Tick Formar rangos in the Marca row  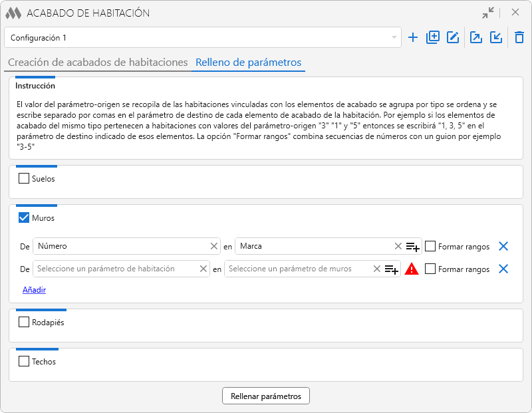430,246
